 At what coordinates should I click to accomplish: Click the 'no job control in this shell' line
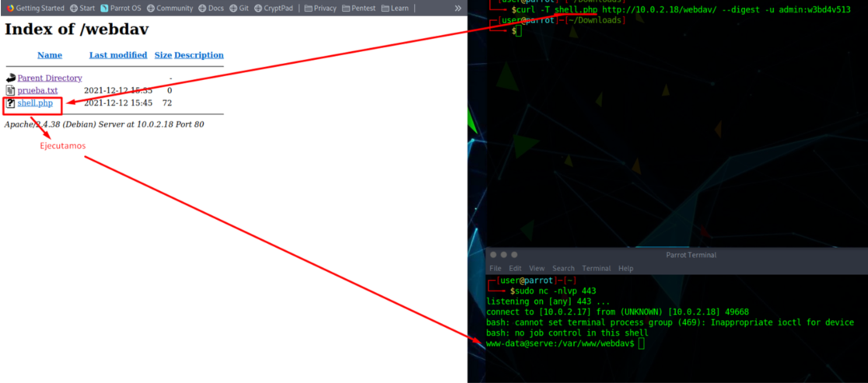click(567, 333)
